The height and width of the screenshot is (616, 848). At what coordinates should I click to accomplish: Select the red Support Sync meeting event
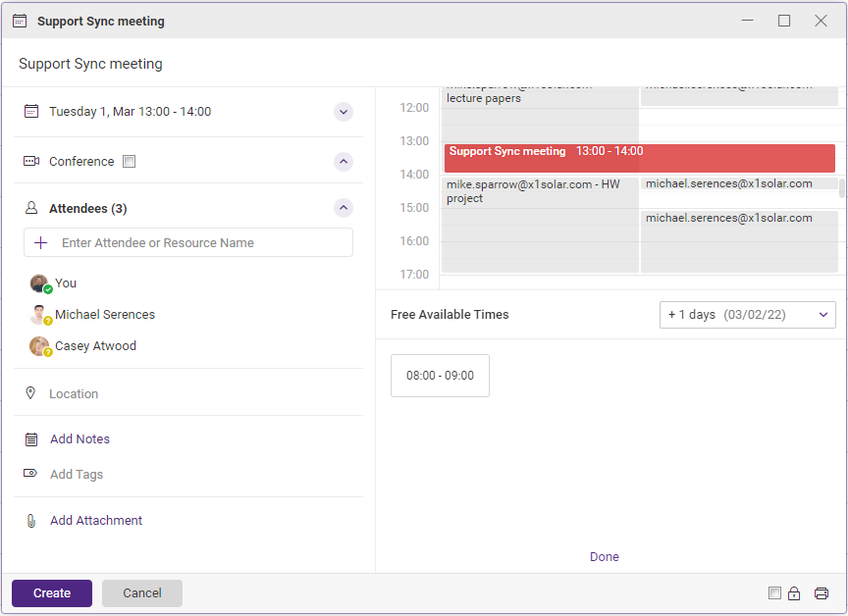[x=639, y=158]
